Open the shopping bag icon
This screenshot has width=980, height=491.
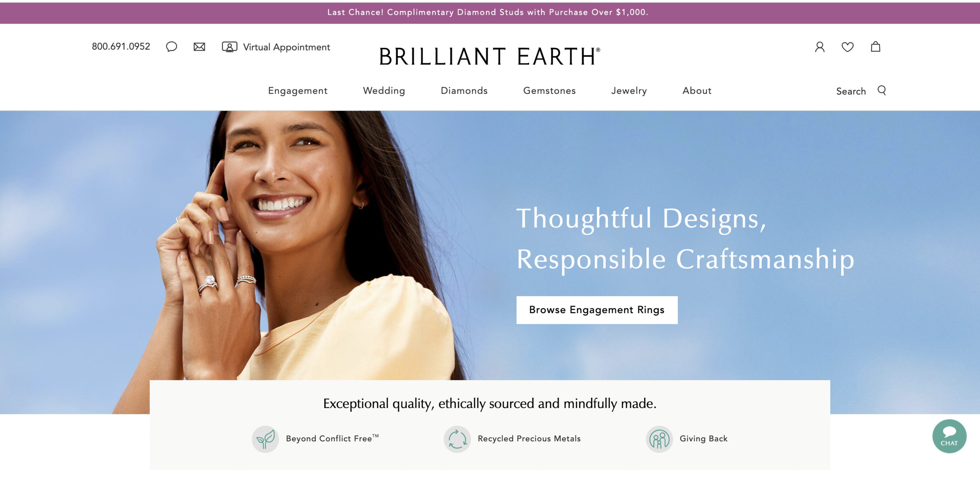[x=875, y=47]
